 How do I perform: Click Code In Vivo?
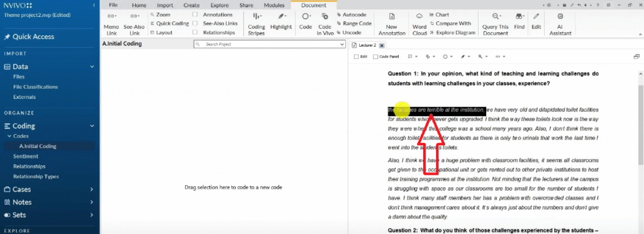tap(325, 24)
